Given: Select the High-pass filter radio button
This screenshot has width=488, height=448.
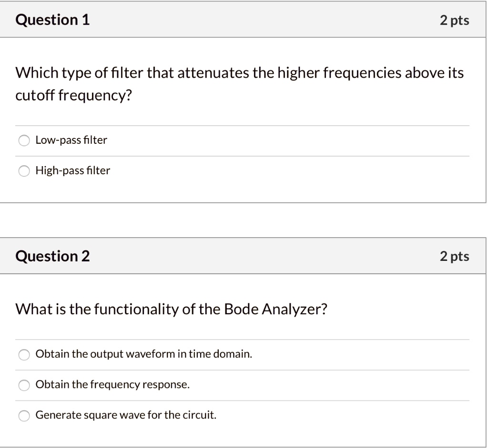Looking at the screenshot, I should pos(24,171).
